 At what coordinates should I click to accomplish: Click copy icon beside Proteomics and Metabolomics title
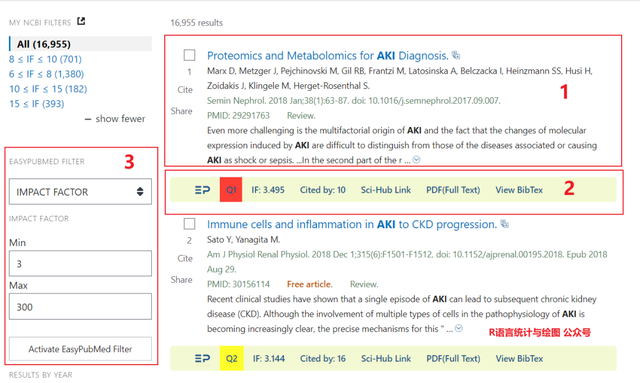(x=456, y=55)
